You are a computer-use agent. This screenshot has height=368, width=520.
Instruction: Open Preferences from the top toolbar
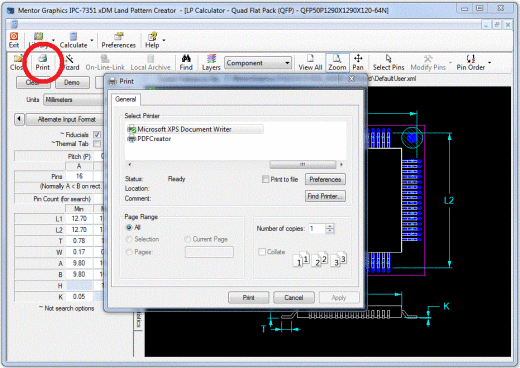(118, 40)
